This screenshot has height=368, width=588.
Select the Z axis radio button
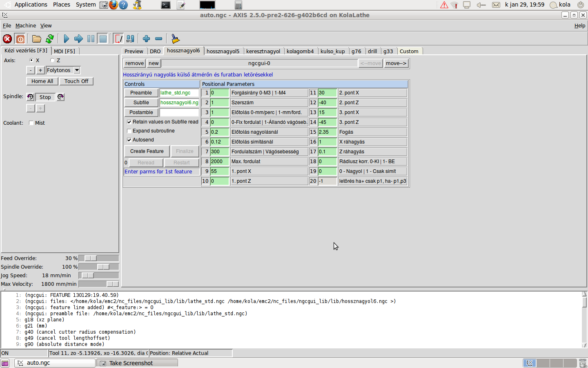(53, 60)
